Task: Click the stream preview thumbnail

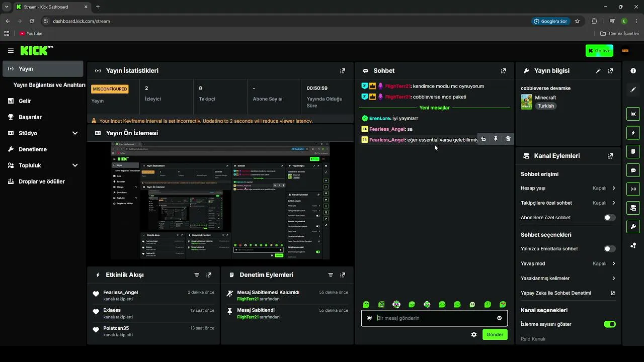Action: pos(220,201)
